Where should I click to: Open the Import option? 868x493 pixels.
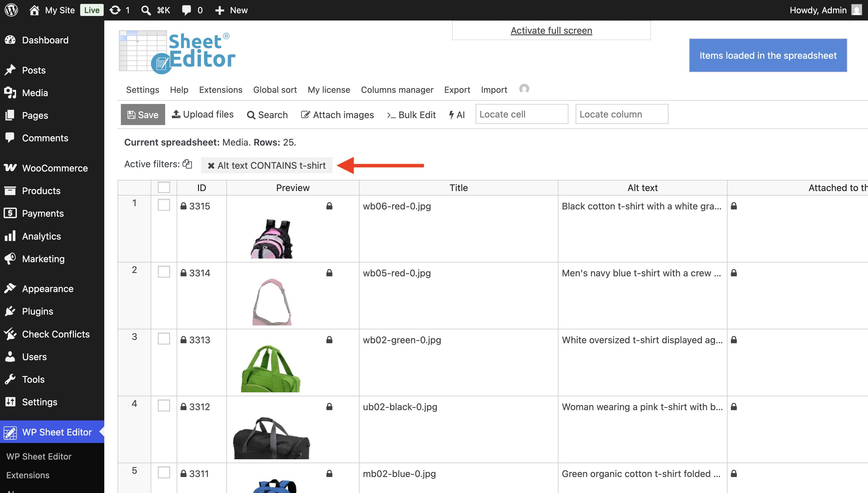[494, 90]
